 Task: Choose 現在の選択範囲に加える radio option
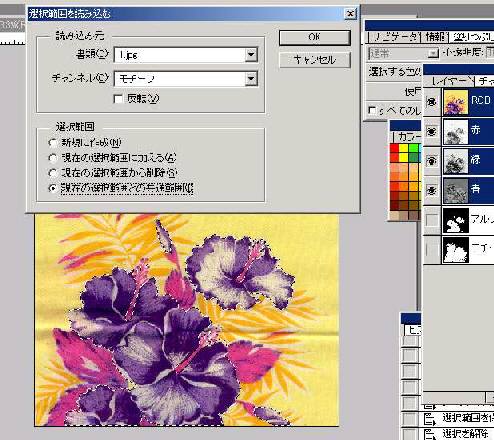click(53, 158)
